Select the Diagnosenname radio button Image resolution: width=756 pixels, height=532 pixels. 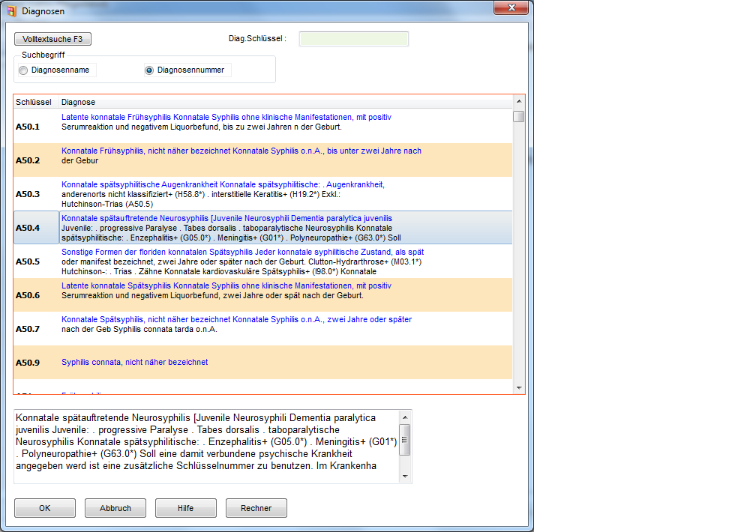[23, 69]
